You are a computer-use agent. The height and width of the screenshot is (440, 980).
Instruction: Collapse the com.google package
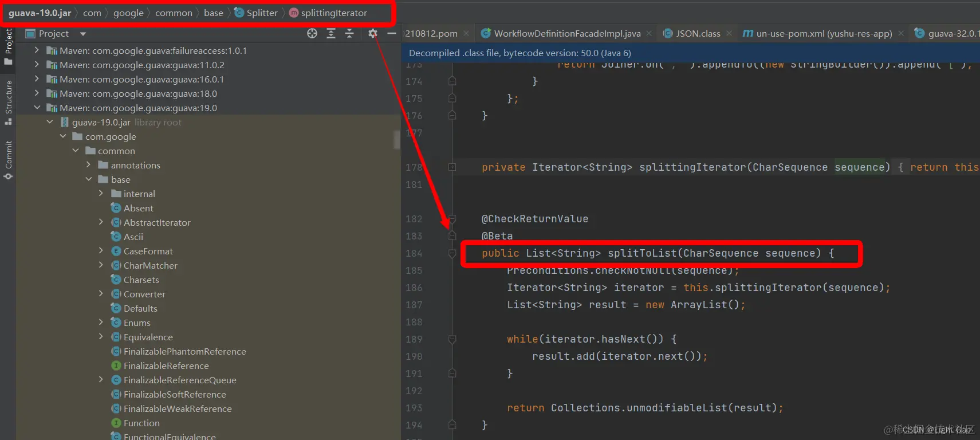click(x=62, y=136)
